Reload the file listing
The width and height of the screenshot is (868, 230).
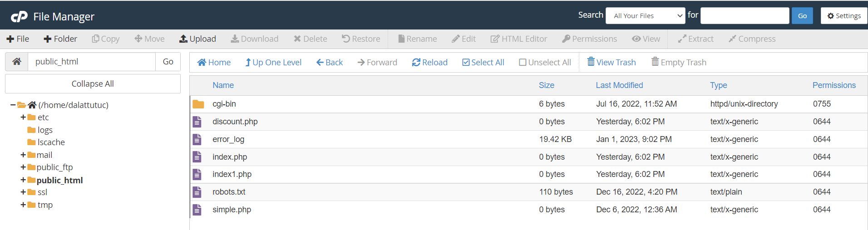(429, 63)
